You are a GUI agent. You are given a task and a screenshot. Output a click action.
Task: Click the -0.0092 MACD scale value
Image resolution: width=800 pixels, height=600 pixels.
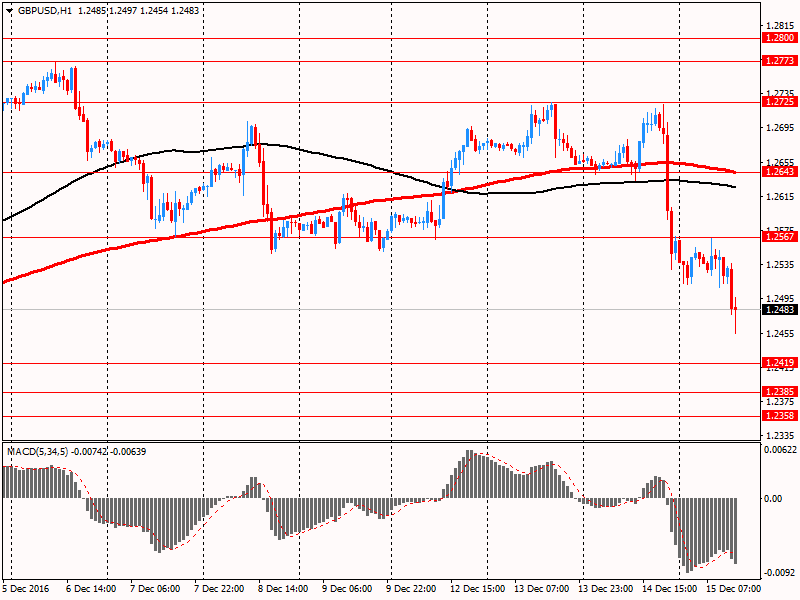(x=780, y=572)
